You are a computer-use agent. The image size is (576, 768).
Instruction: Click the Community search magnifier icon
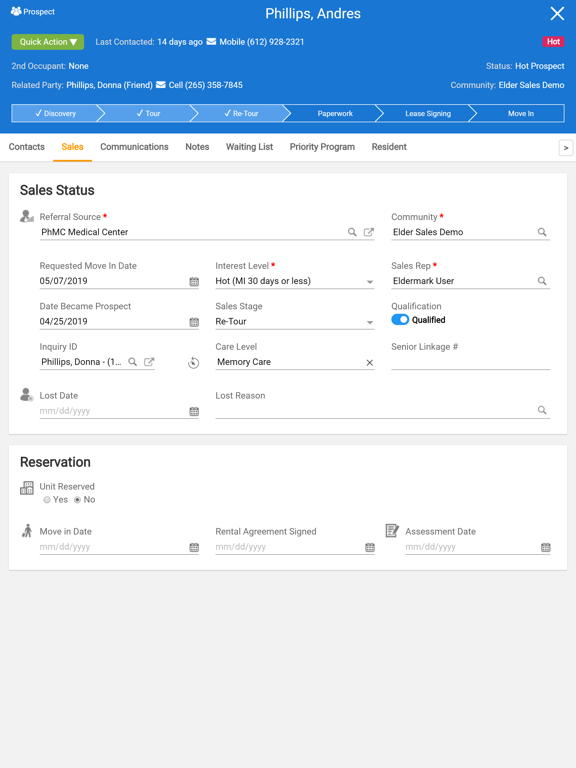coord(542,232)
